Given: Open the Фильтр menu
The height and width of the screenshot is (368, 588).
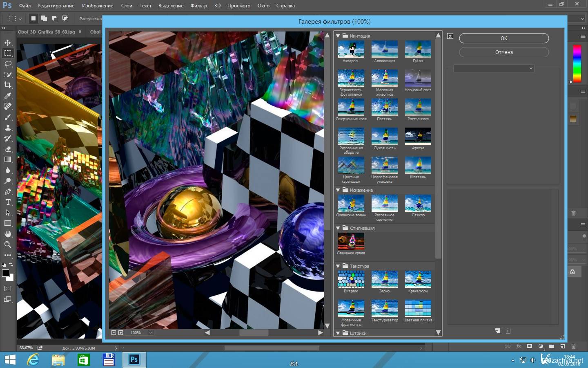Looking at the screenshot, I should pos(198,6).
